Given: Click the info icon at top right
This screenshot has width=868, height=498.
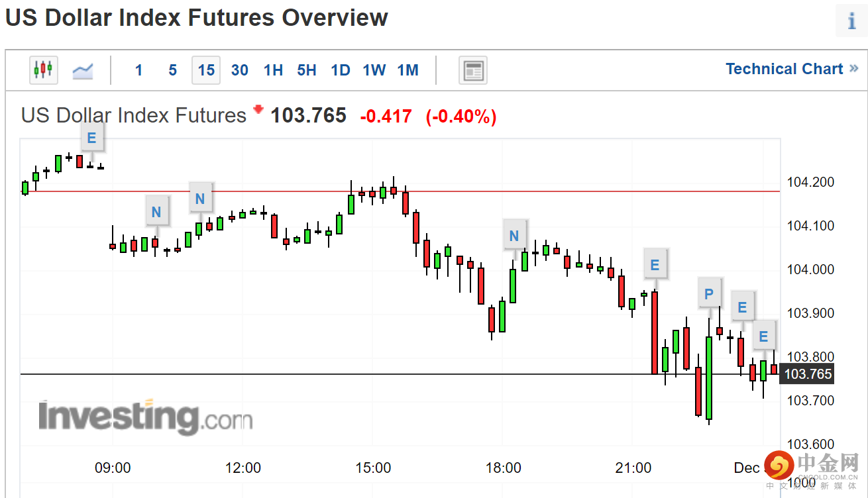Looking at the screenshot, I should 852,21.
